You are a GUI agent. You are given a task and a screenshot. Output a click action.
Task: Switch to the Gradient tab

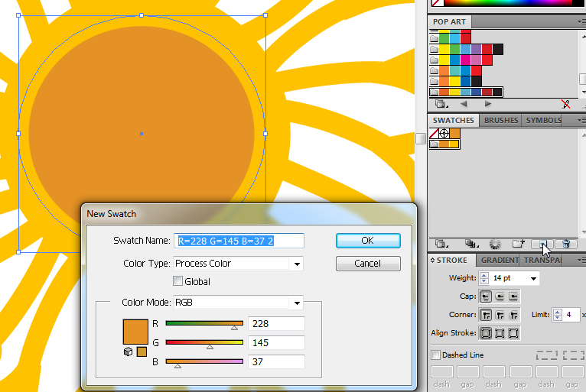[x=499, y=261]
